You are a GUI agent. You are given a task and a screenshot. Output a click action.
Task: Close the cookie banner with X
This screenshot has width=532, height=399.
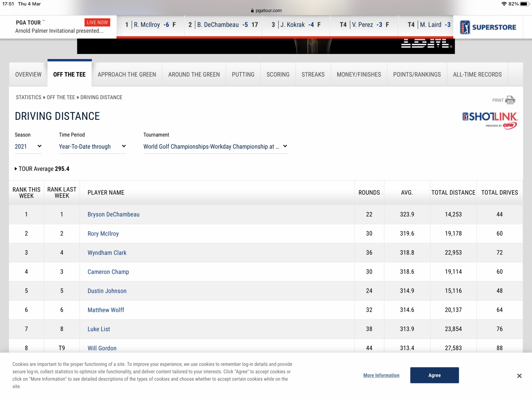pyautogui.click(x=519, y=376)
